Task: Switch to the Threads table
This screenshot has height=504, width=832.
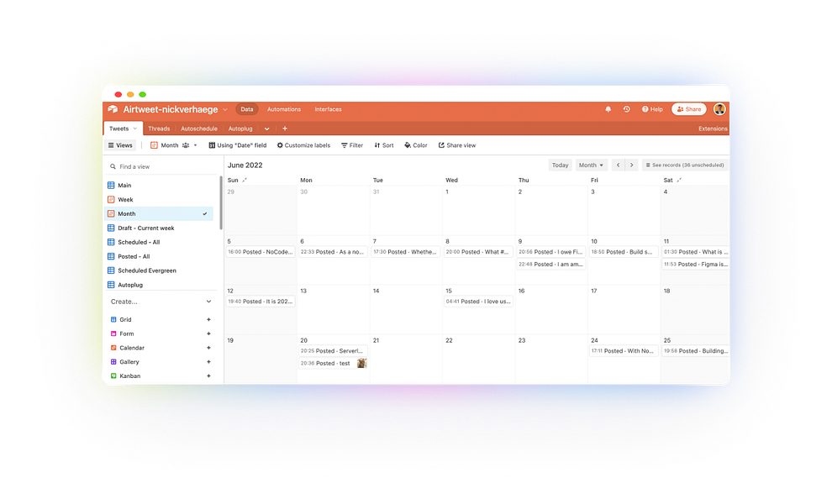Action: (x=159, y=129)
